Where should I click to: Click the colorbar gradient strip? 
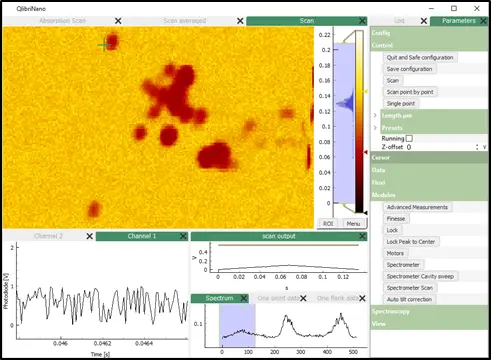click(359, 122)
